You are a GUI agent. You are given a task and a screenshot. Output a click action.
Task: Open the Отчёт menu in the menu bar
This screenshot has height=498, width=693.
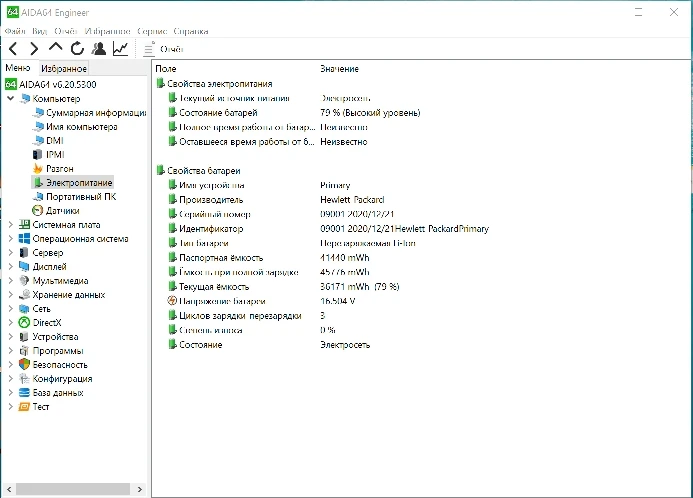coord(65,31)
